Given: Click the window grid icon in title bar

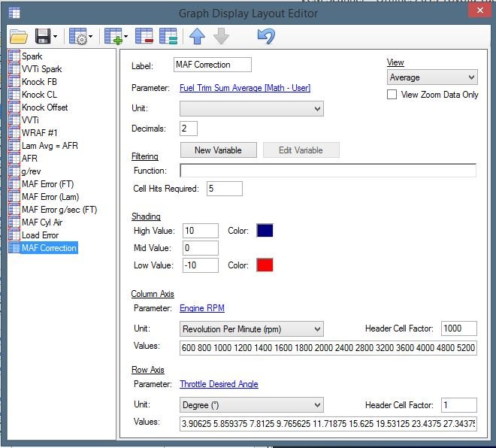Looking at the screenshot, I should (x=14, y=13).
